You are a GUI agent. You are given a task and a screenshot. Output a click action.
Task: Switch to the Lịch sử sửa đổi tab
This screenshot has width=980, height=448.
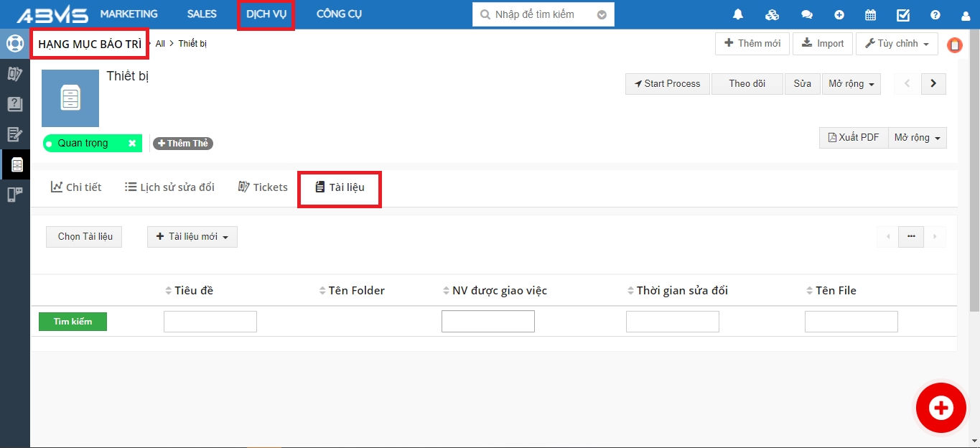169,187
